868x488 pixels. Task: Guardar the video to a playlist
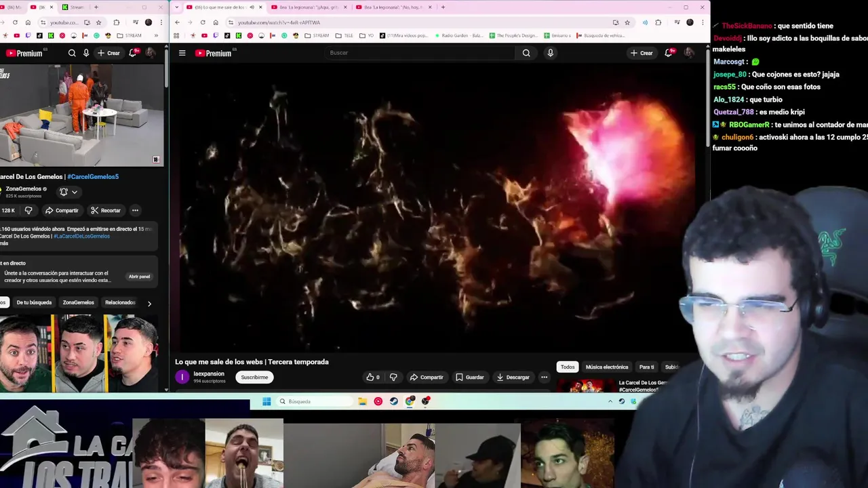[470, 378]
